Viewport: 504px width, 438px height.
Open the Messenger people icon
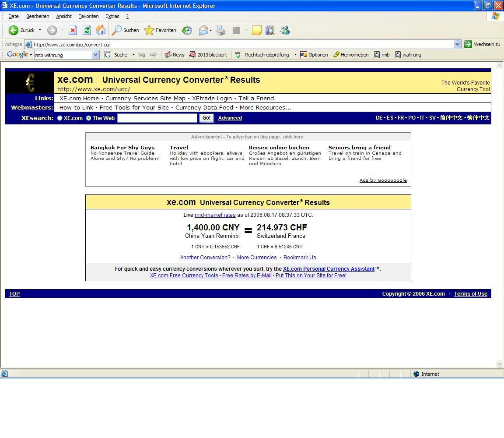[x=285, y=30]
